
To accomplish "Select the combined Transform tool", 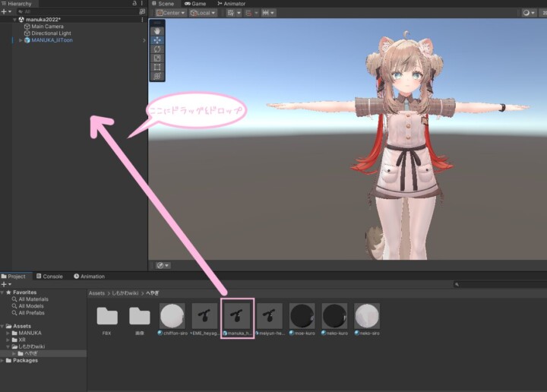I will 157,76.
